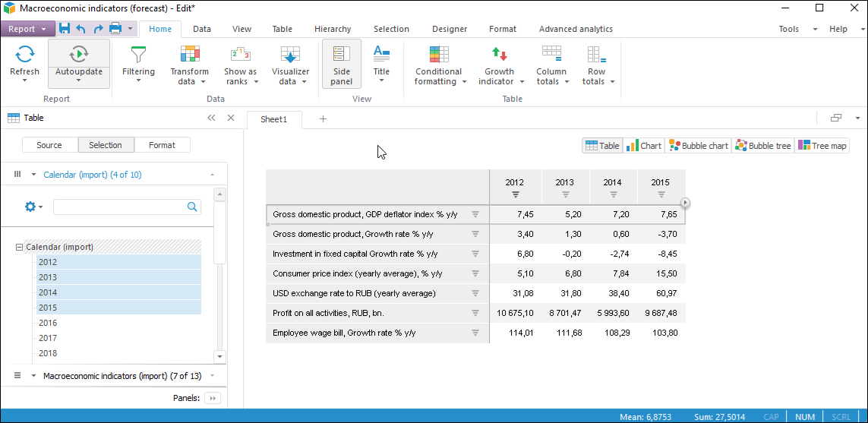Select the Show as ranks tool
The image size is (868, 423).
240,55
